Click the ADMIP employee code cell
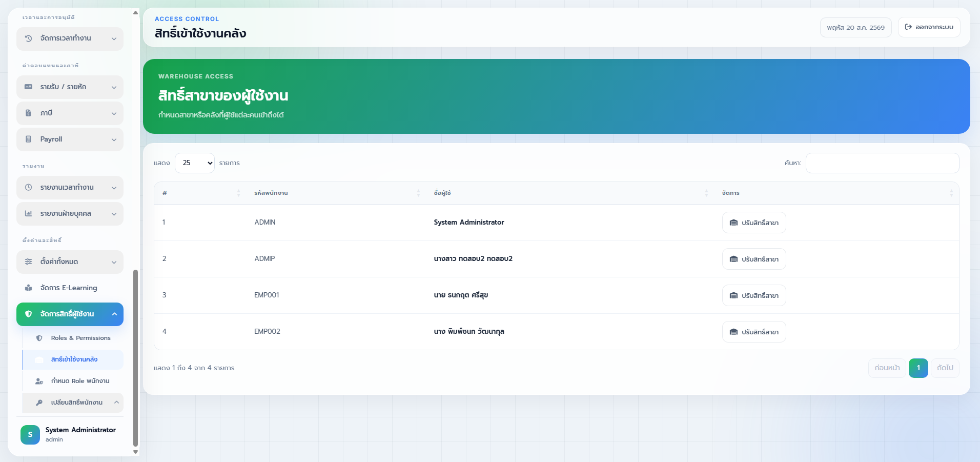 coord(264,259)
